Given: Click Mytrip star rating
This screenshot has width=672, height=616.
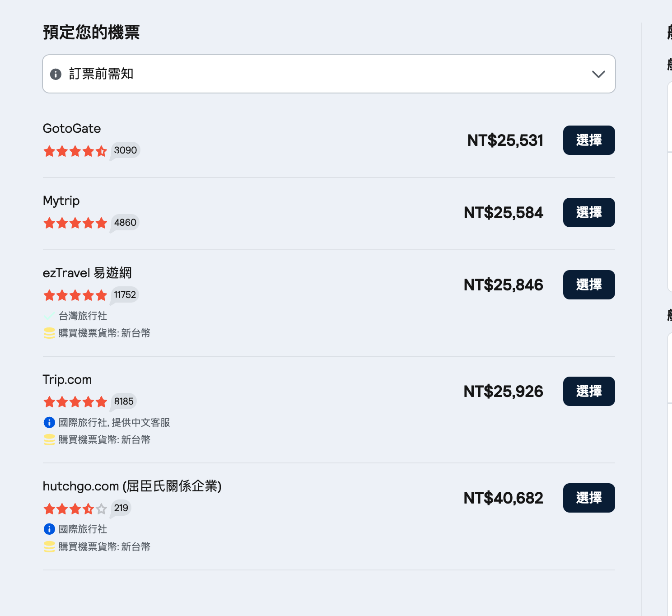Looking at the screenshot, I should pyautogui.click(x=75, y=223).
